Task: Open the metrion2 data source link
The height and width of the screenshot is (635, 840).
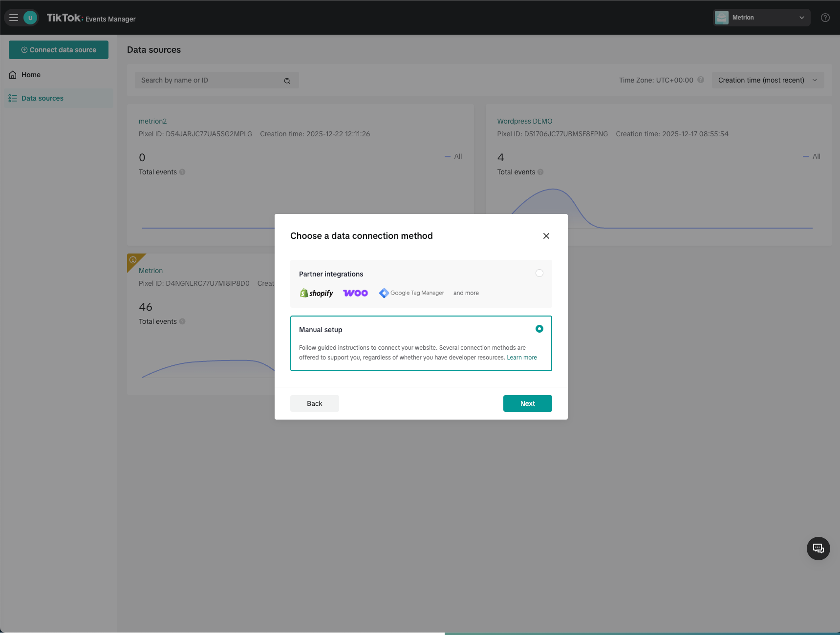Action: click(x=152, y=121)
